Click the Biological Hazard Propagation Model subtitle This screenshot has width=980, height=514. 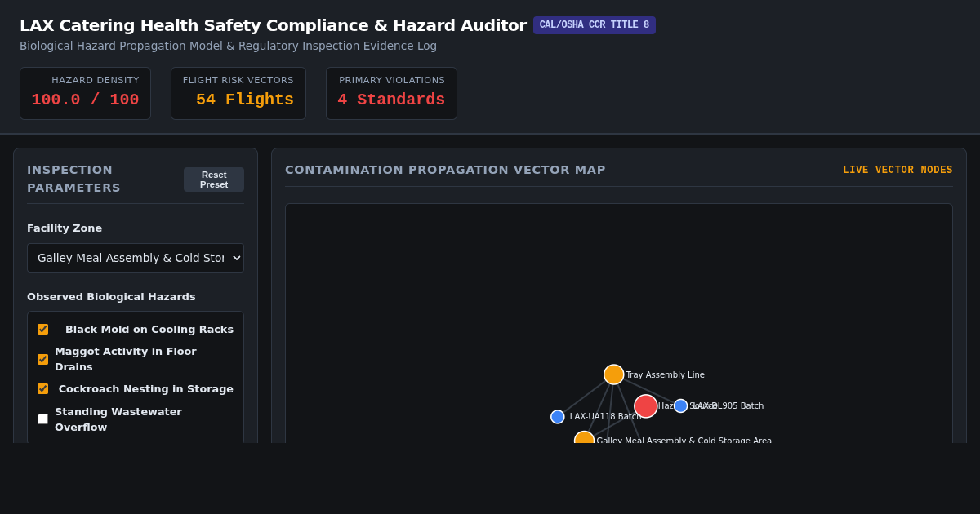point(228,46)
